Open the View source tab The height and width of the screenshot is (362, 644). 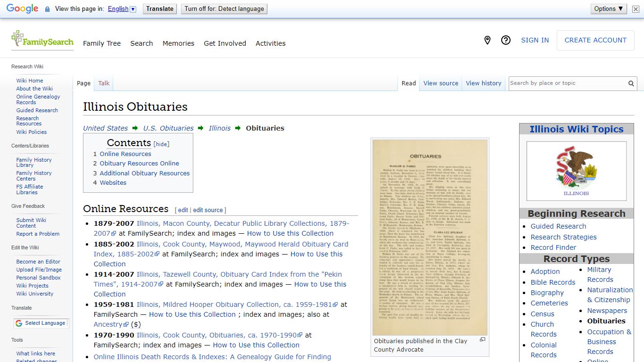(441, 83)
